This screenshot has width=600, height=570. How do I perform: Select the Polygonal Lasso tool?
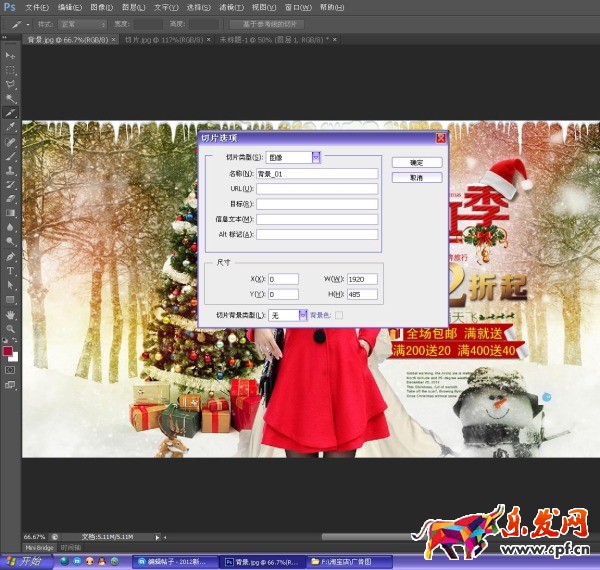[10, 85]
